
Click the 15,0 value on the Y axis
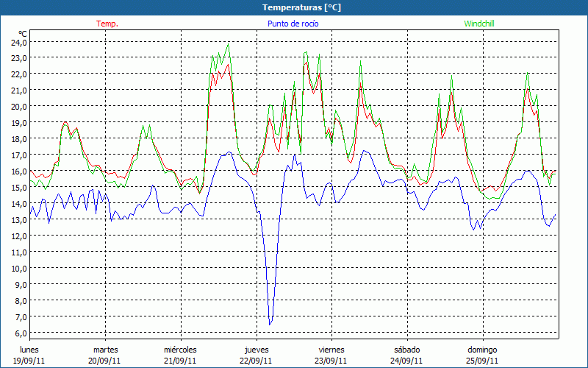pos(18,187)
